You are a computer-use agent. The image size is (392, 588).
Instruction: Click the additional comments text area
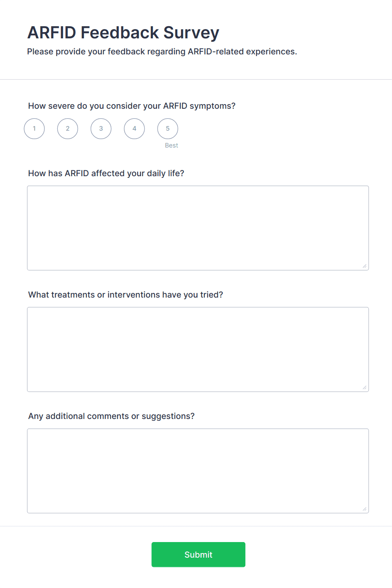click(198, 470)
